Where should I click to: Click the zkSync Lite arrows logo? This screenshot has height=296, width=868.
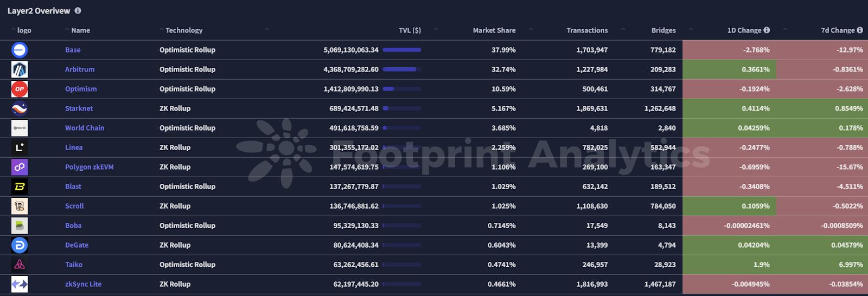coord(20,284)
